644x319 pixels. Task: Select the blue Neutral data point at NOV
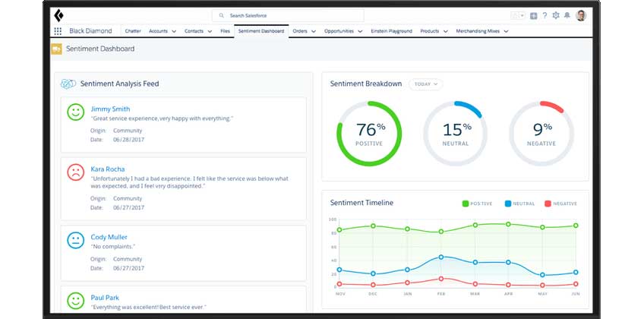[x=339, y=270]
